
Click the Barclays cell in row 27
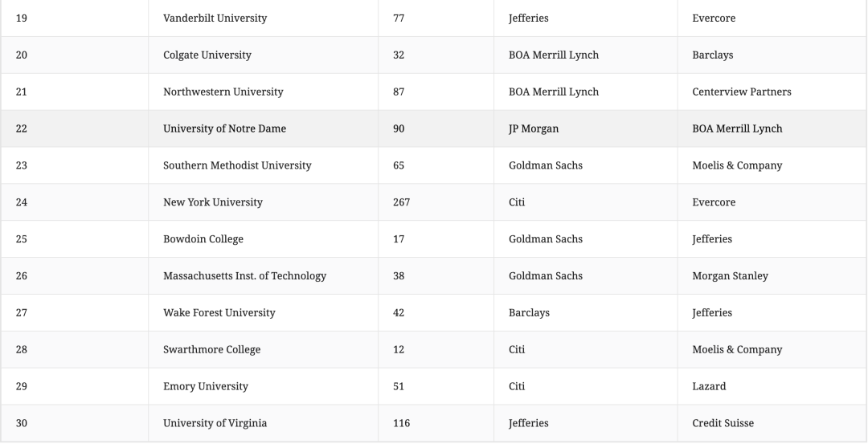(x=529, y=313)
